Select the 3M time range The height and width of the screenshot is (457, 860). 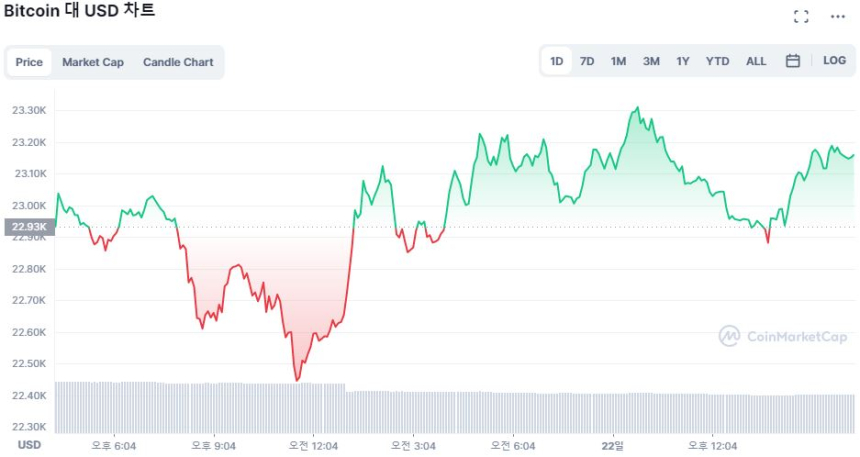(x=651, y=61)
